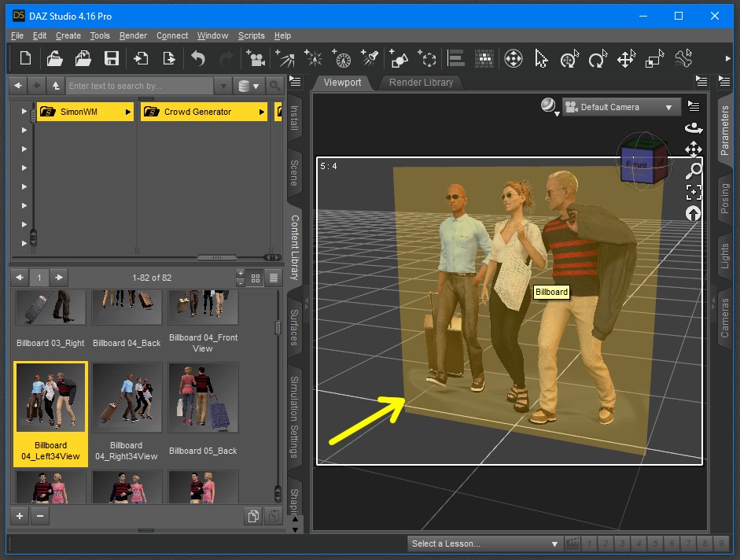This screenshot has width=740, height=560.
Task: Open the Posing side tab
Action: click(x=725, y=198)
